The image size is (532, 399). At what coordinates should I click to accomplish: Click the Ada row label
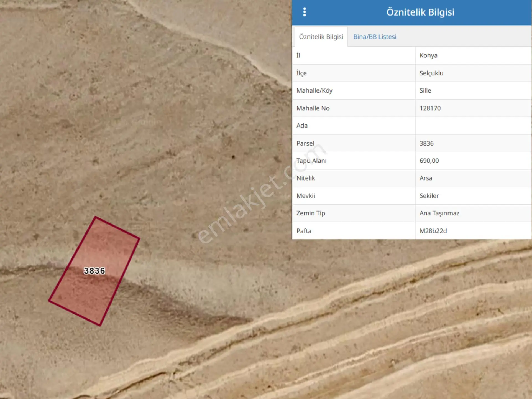(x=302, y=126)
